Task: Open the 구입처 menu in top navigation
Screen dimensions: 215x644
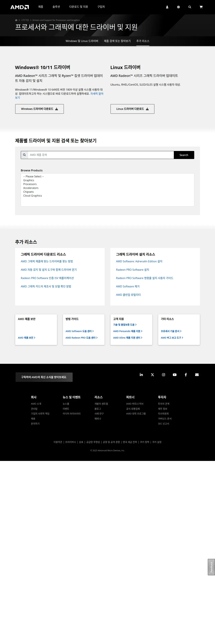Action: pyautogui.click(x=101, y=7)
